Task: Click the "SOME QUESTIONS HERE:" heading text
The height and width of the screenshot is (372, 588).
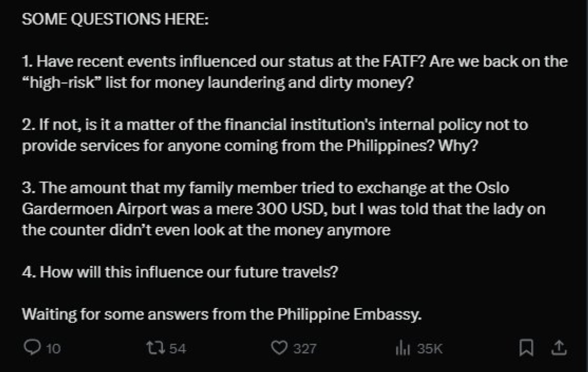Action: 116,20
